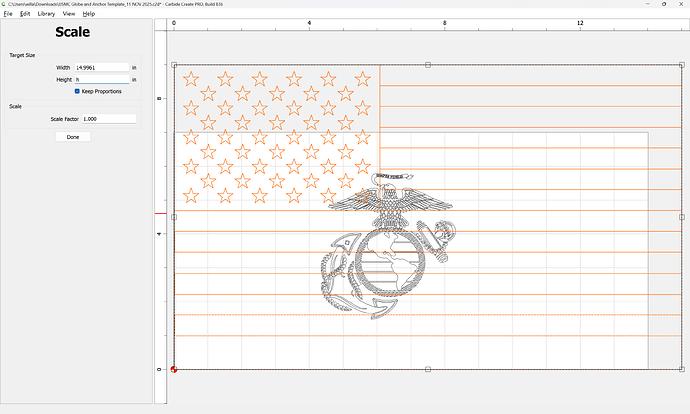Open the Help menu
This screenshot has width=690, height=414.
(89, 14)
